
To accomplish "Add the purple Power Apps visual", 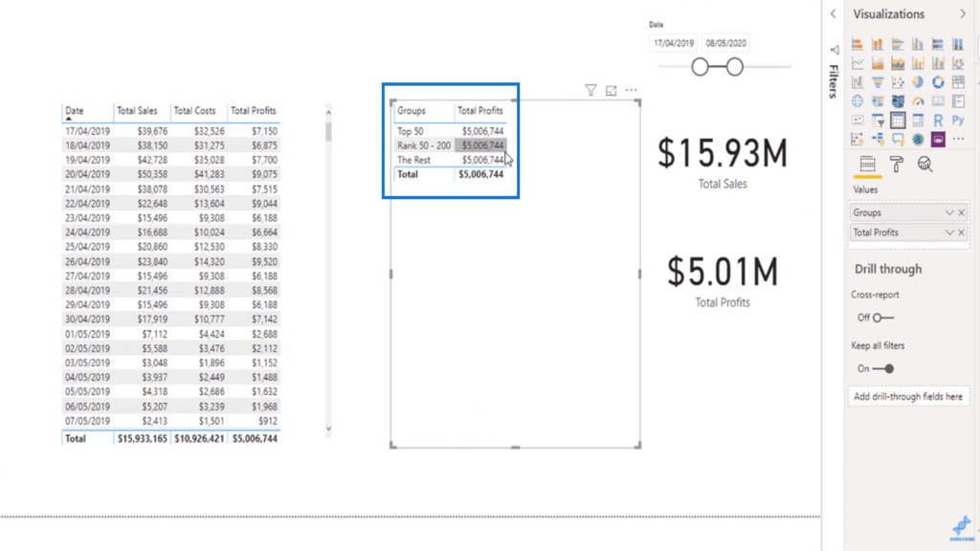I will 938,140.
